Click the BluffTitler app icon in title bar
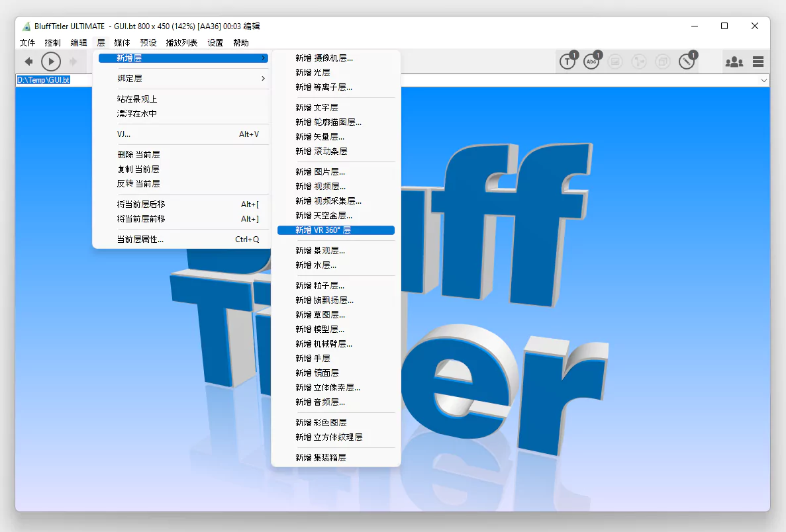The width and height of the screenshot is (786, 532). (x=26, y=26)
